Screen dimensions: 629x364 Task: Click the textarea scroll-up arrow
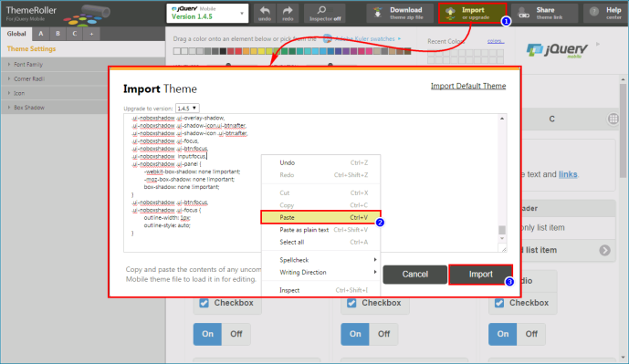[x=502, y=119]
